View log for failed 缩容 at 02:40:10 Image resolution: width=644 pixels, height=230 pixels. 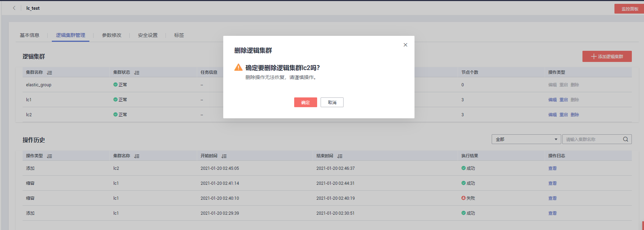pos(553,198)
